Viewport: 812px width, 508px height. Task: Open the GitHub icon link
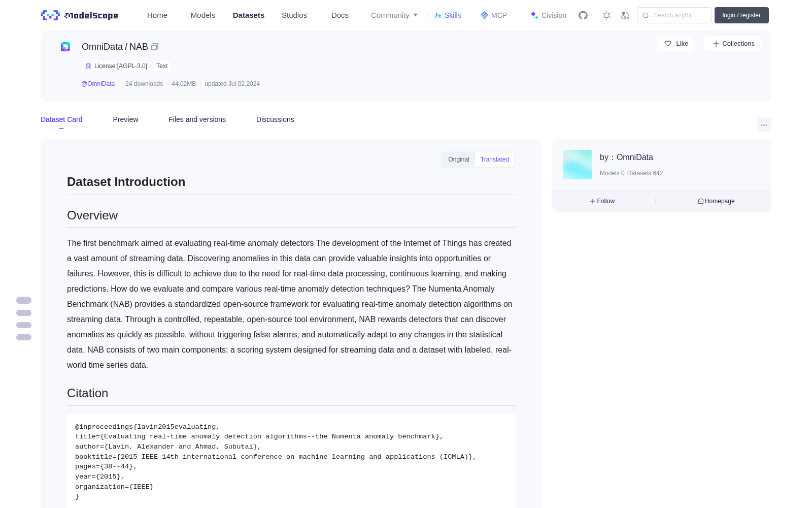(x=583, y=15)
